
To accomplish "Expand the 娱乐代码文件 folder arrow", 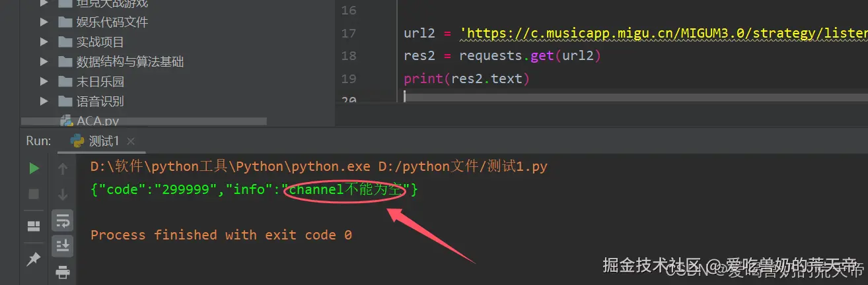I will [44, 22].
